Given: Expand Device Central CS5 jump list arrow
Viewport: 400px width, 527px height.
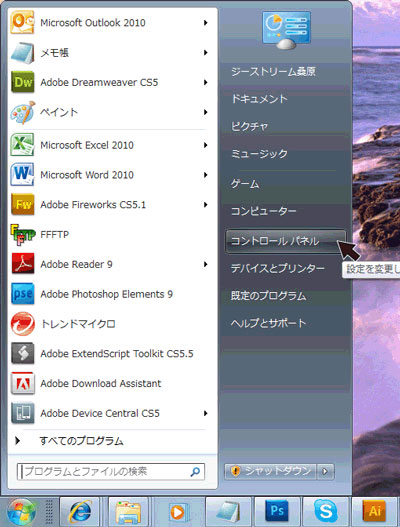Looking at the screenshot, I should pyautogui.click(x=205, y=413).
